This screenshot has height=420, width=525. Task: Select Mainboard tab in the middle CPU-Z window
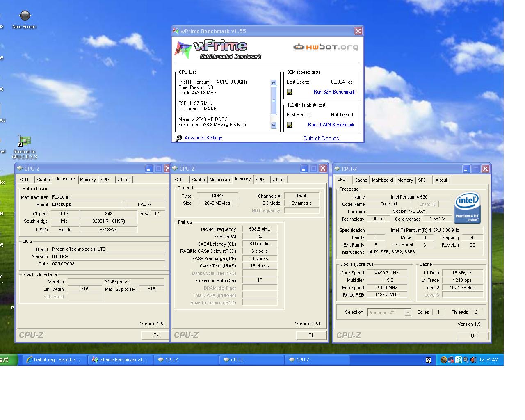[x=220, y=180]
